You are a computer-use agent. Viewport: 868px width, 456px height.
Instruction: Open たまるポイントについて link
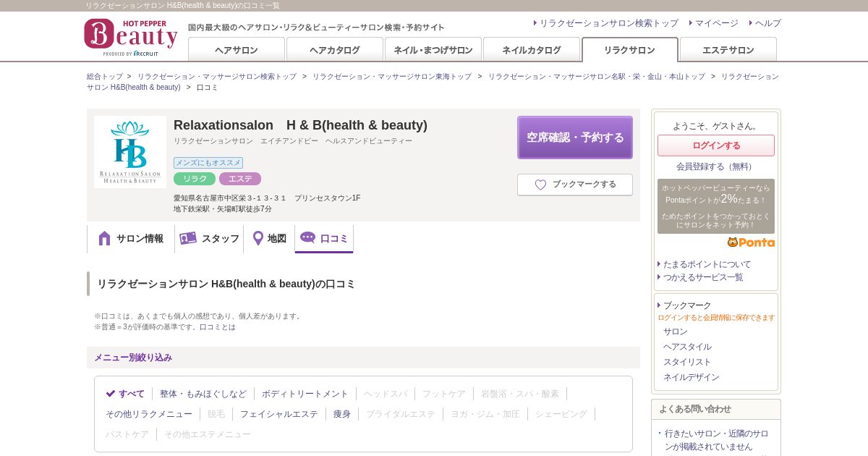(707, 264)
